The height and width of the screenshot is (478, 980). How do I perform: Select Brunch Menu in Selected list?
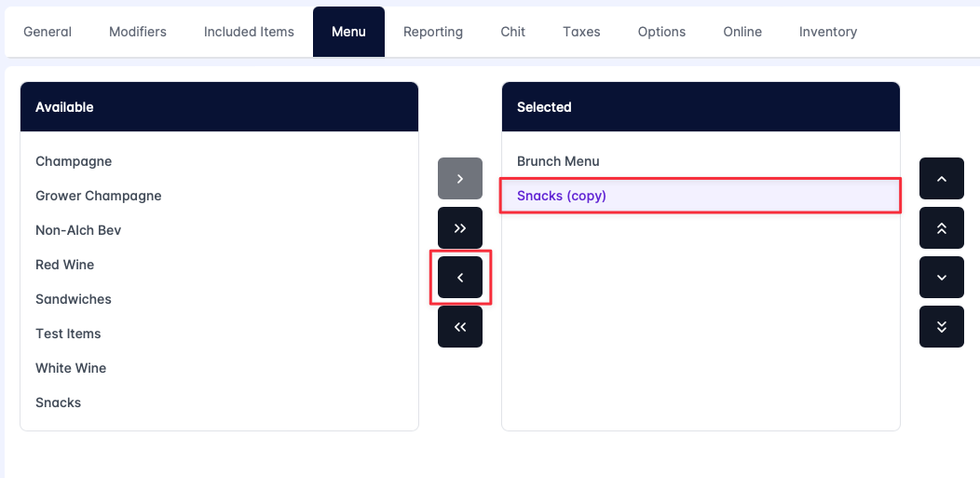(x=558, y=161)
